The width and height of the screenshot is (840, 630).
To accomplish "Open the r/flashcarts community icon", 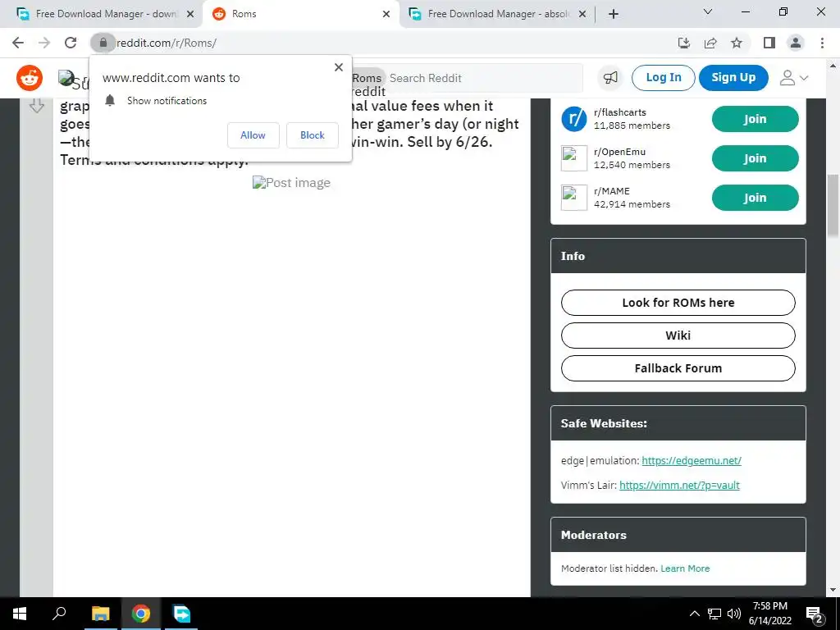I will coord(573,119).
